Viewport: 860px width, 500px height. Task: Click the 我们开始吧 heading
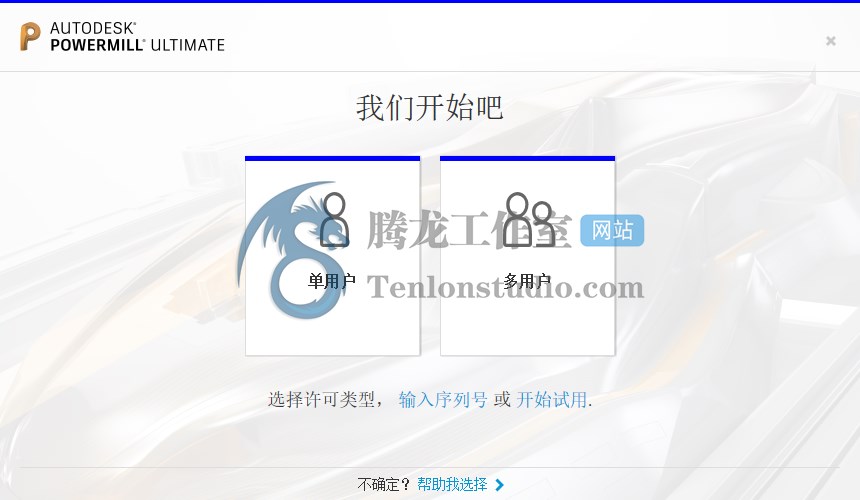(x=429, y=107)
